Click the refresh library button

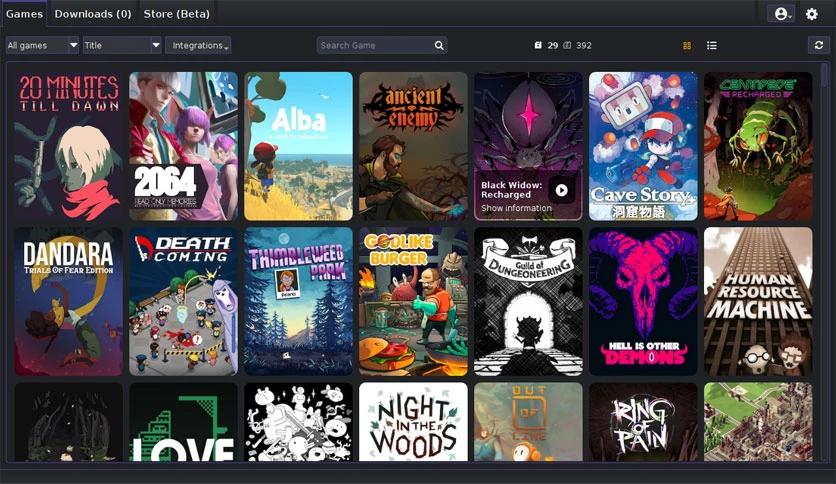tap(819, 45)
